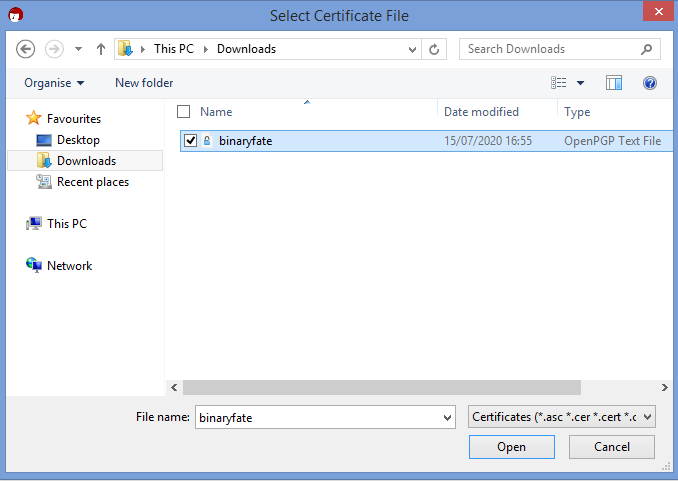Screen dimensions: 678x481
Task: Click the Kleopatra icon in title bar
Action: pos(14,15)
